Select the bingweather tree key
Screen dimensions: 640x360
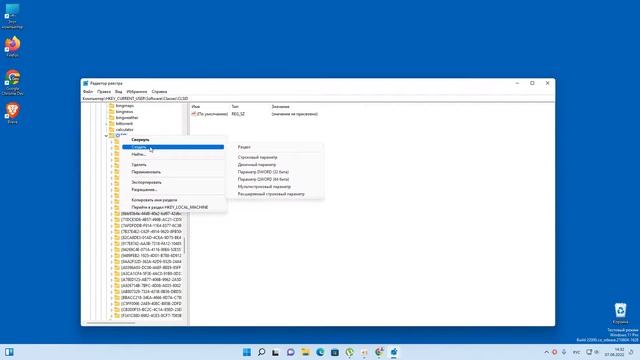127,118
